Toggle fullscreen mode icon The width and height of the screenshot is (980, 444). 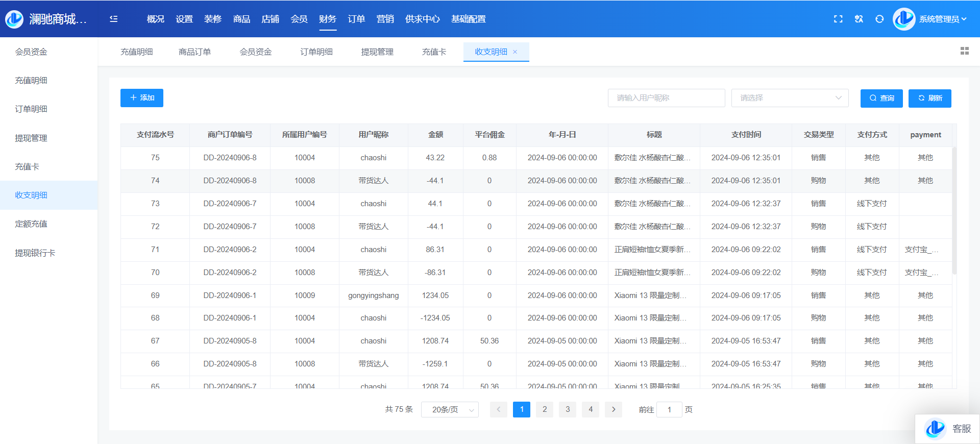click(838, 19)
